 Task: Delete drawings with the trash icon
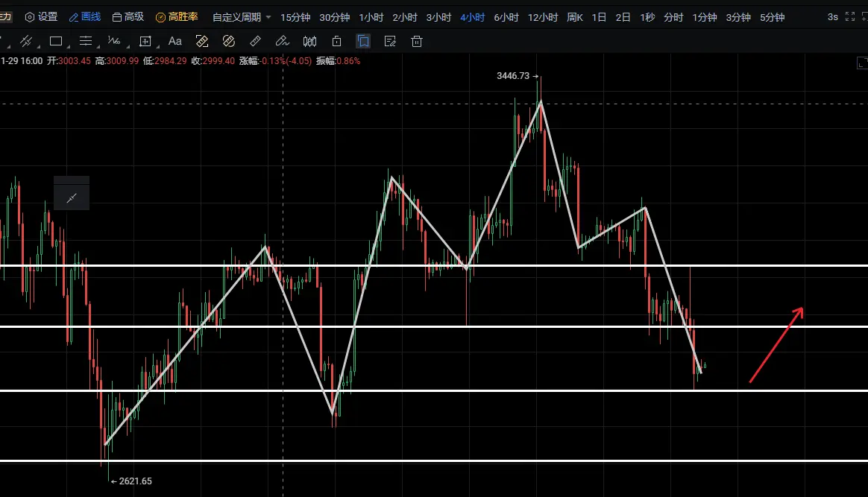click(417, 41)
